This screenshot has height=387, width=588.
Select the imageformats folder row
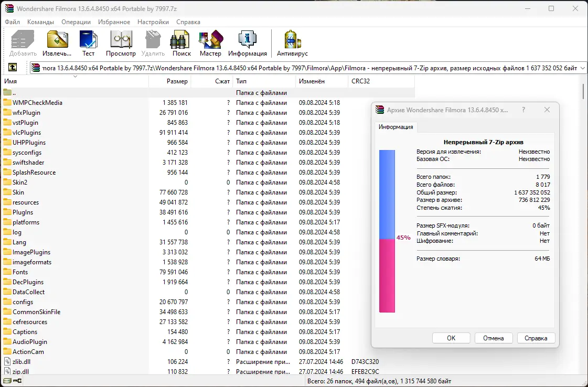click(x=208, y=262)
